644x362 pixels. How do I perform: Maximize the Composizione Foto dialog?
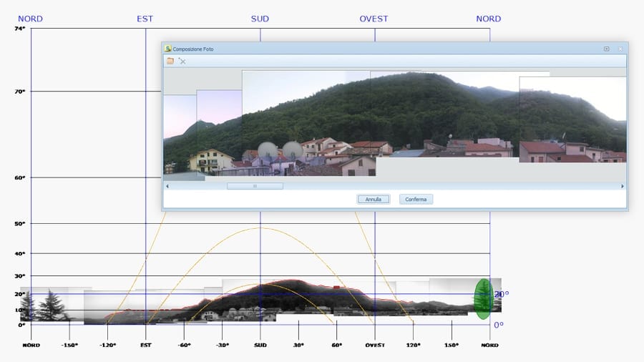pyautogui.click(x=606, y=49)
